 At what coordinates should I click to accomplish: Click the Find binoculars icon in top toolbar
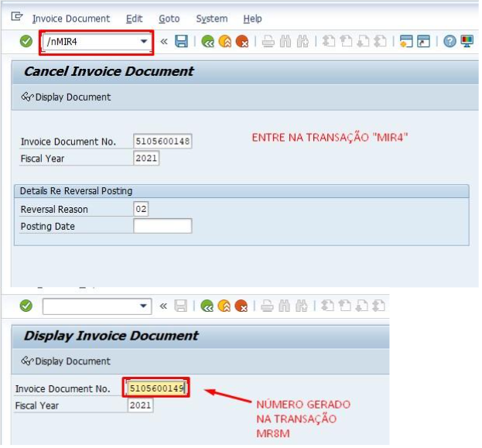(x=285, y=41)
